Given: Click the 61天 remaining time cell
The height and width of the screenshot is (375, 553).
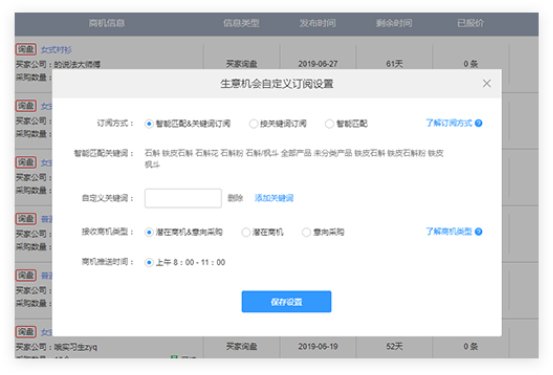Looking at the screenshot, I should [394, 64].
